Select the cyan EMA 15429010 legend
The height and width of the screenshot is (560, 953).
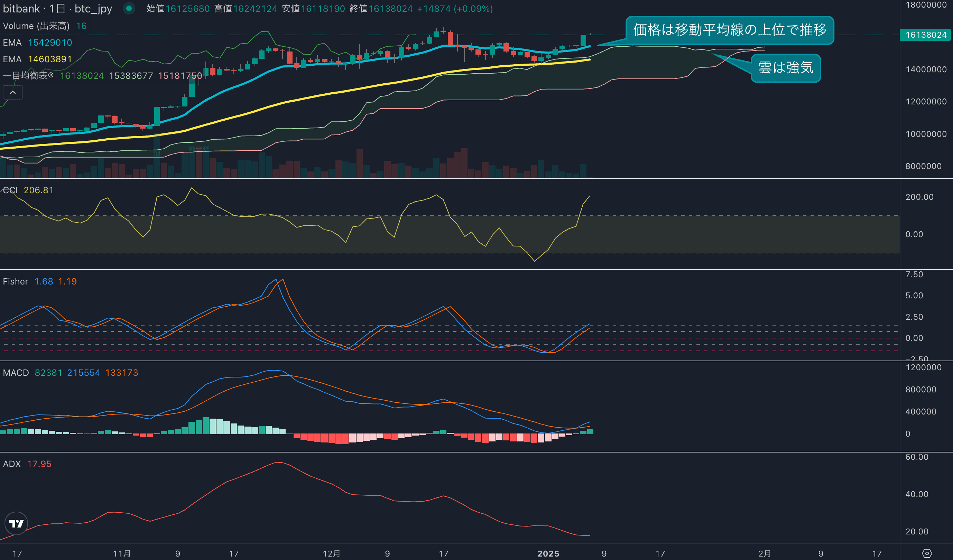[38, 43]
